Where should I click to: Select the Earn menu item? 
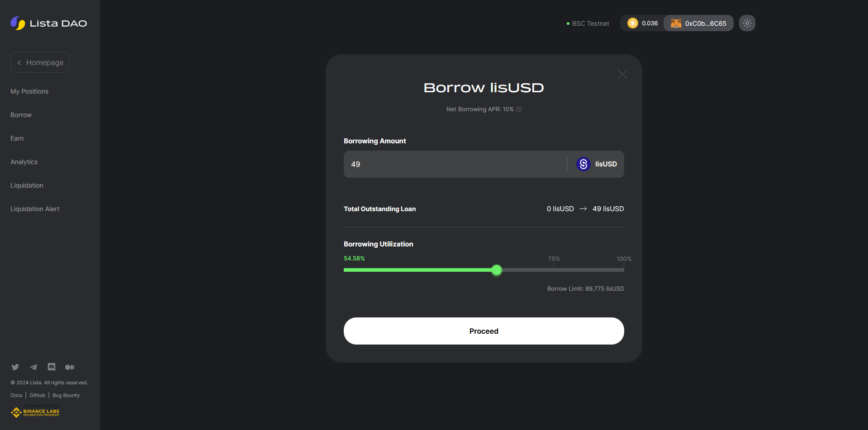click(x=17, y=138)
